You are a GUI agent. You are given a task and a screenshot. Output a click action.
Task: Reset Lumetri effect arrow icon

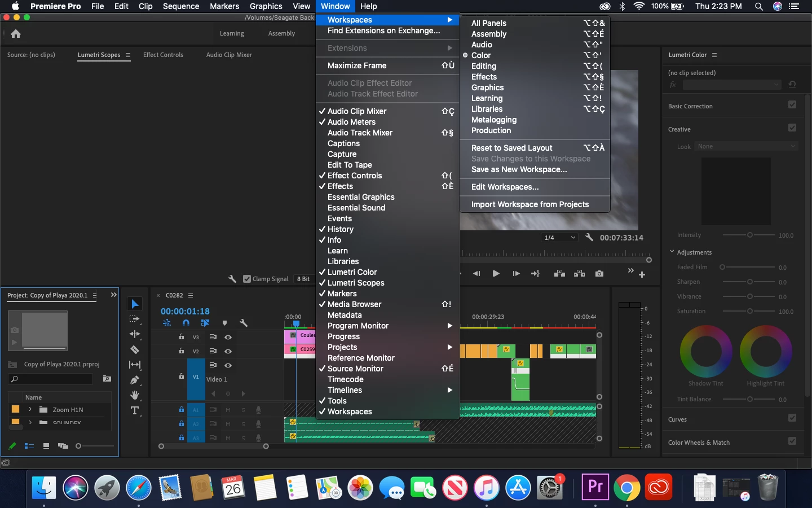(792, 85)
